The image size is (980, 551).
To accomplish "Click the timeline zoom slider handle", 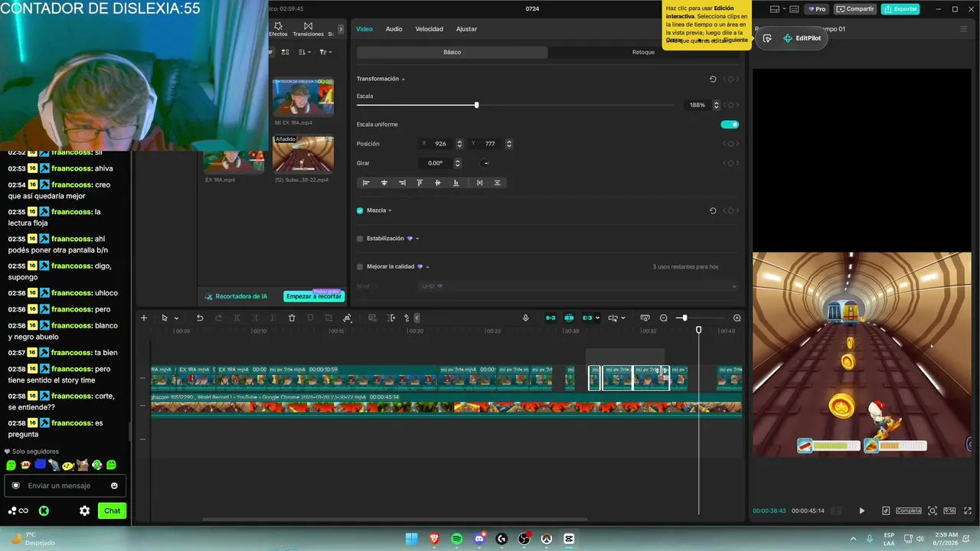I will coord(684,318).
